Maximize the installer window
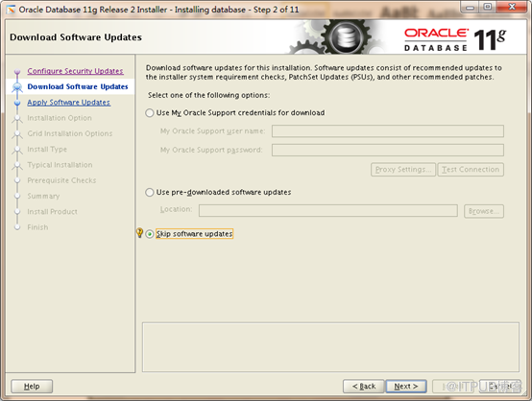532x401 pixels. (488, 7)
